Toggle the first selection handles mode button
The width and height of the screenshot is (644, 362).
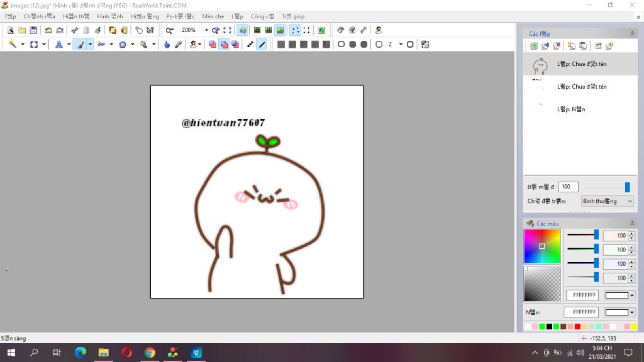pos(296,30)
